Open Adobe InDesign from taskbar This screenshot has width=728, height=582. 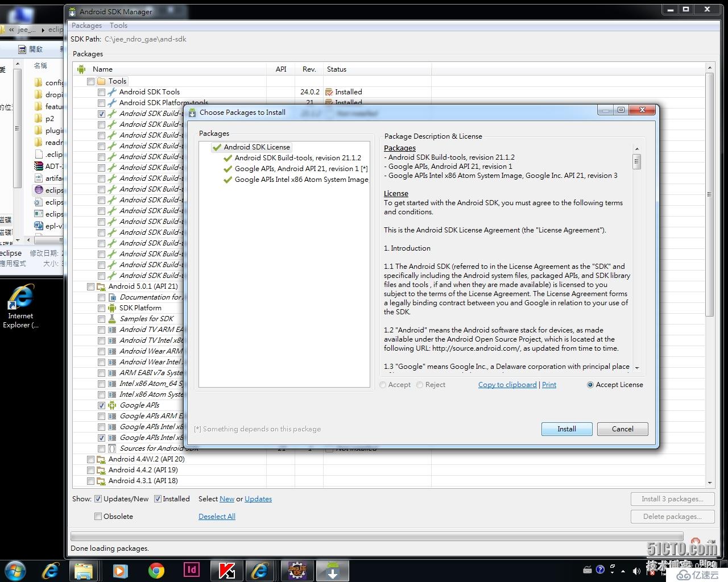coord(192,571)
